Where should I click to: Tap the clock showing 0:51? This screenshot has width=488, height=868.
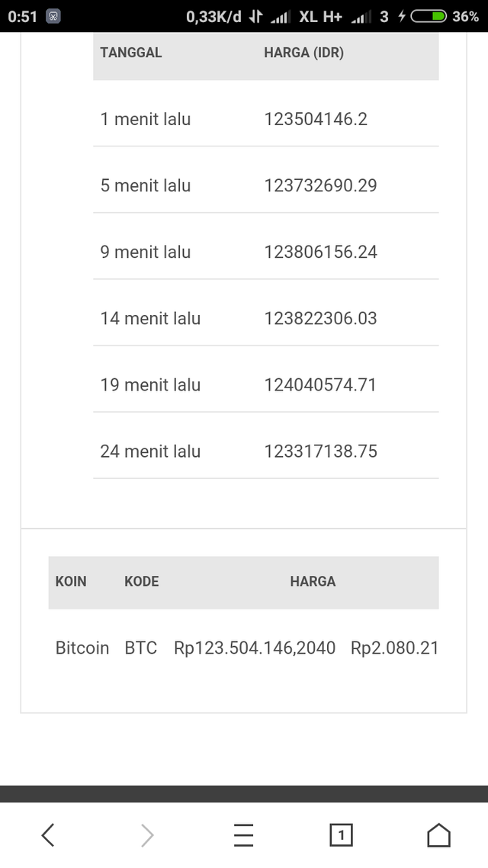point(22,16)
